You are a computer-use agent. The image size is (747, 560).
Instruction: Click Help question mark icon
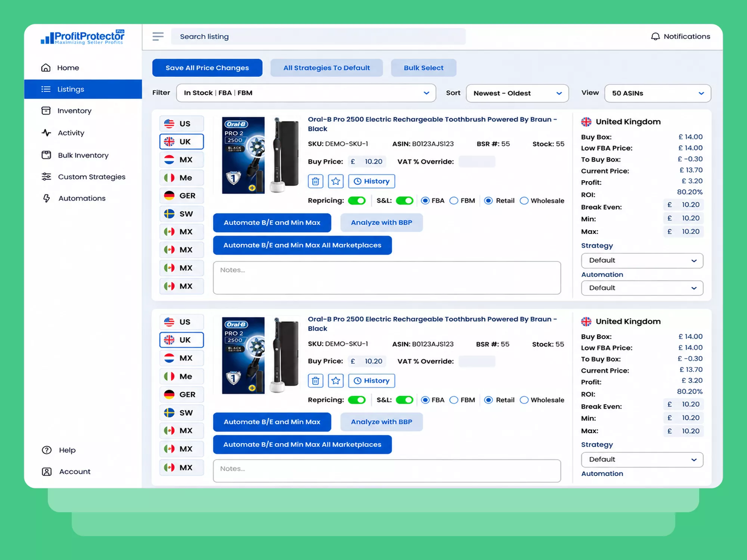tap(47, 450)
